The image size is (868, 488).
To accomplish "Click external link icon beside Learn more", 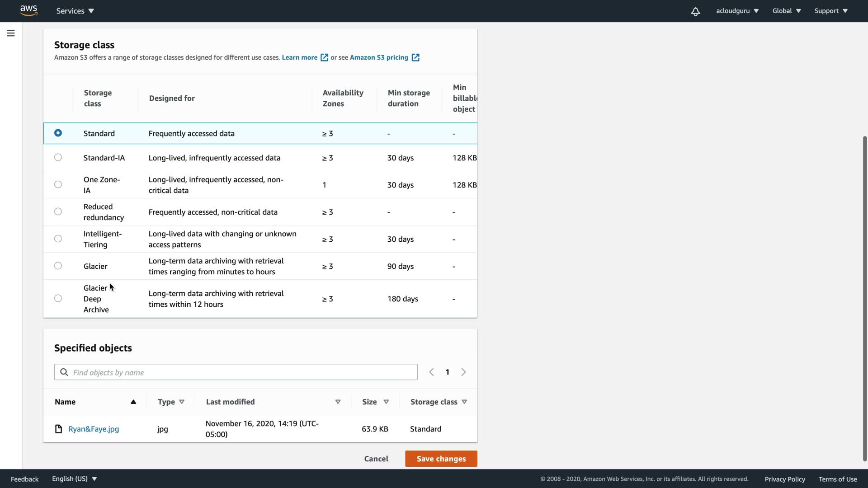I will click(x=324, y=57).
